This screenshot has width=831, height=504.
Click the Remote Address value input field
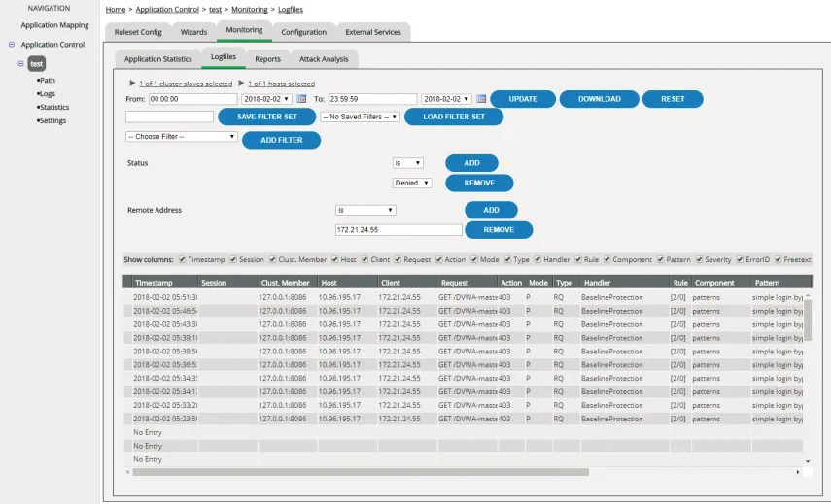pos(398,230)
